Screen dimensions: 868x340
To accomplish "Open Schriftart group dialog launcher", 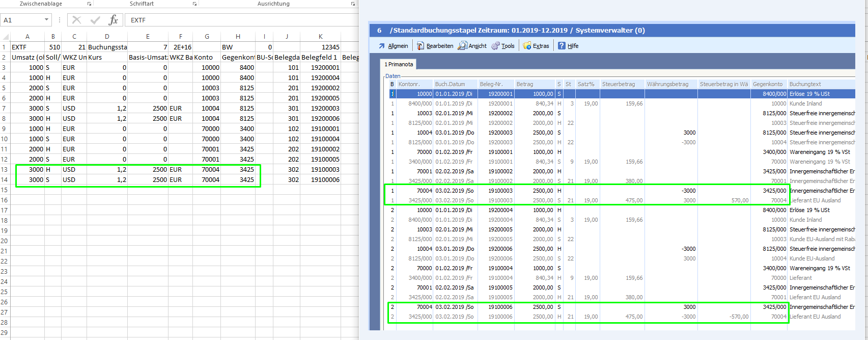I will pyautogui.click(x=194, y=4).
